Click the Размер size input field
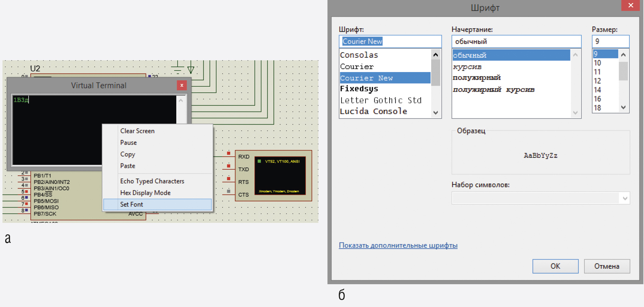 click(x=610, y=41)
